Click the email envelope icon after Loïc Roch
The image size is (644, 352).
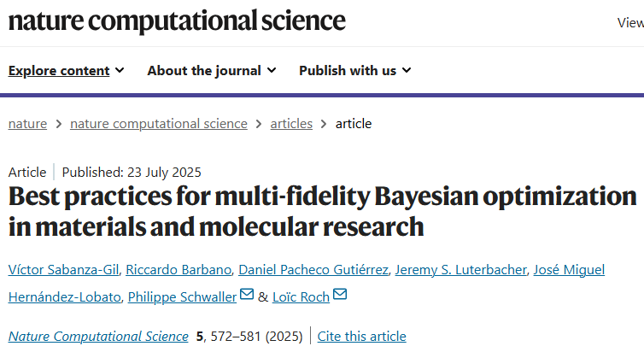pos(340,295)
